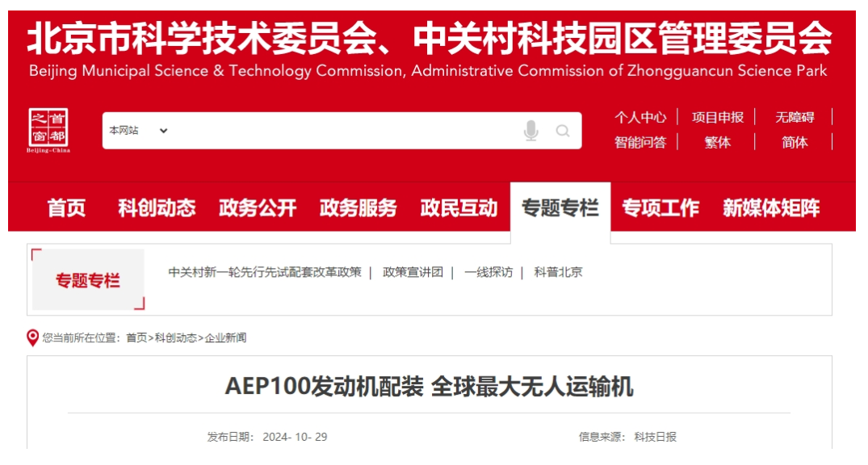Click 政策宣讲团 sub-section link
868x465 pixels.
tap(413, 272)
